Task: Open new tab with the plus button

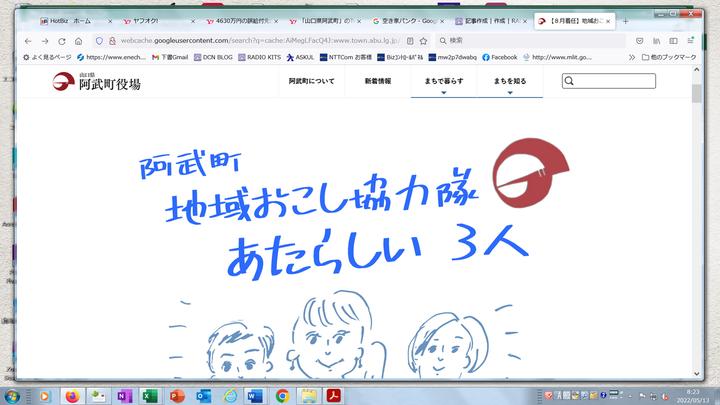Action: [x=625, y=20]
